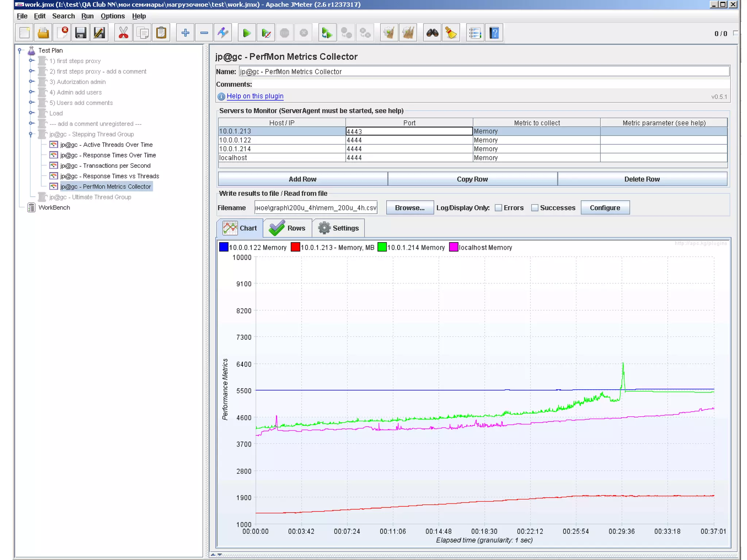Enable the Errors checkbox
The width and height of the screenshot is (747, 560).
498,208
